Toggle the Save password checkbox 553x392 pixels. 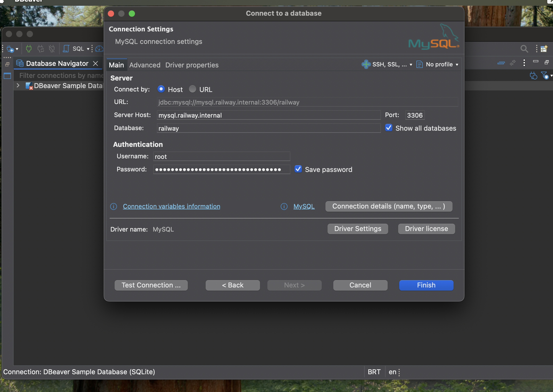tap(298, 169)
